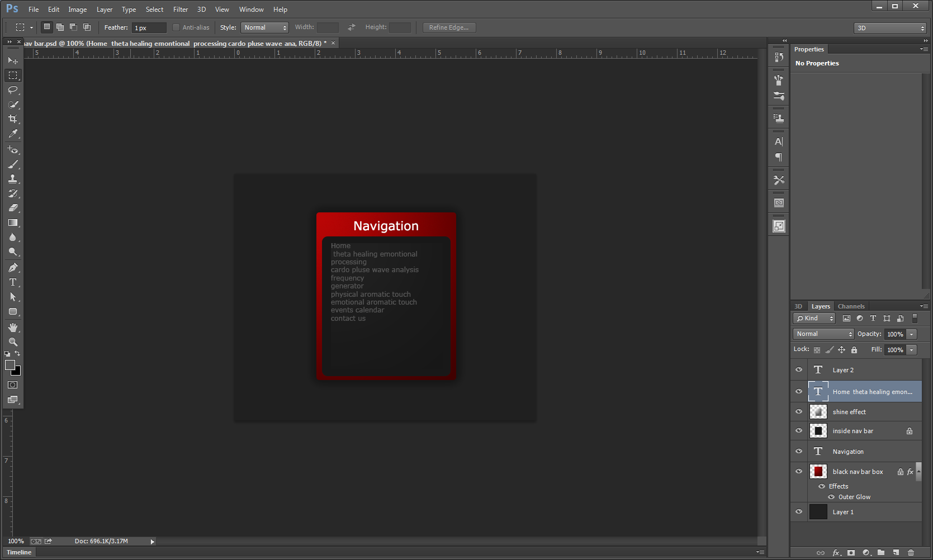Open the layer blend mode dropdown
The width and height of the screenshot is (933, 560).
(823, 334)
